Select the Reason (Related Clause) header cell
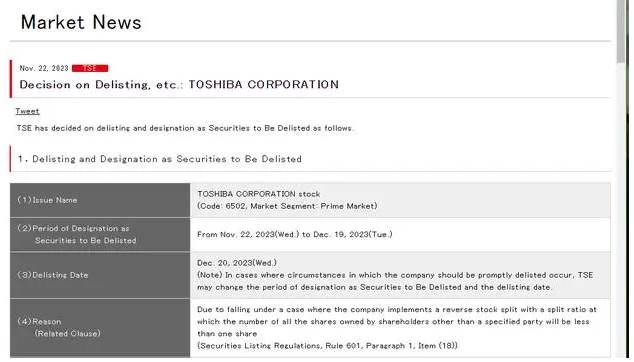Viewport: 634px width, 362px height. coord(100,328)
